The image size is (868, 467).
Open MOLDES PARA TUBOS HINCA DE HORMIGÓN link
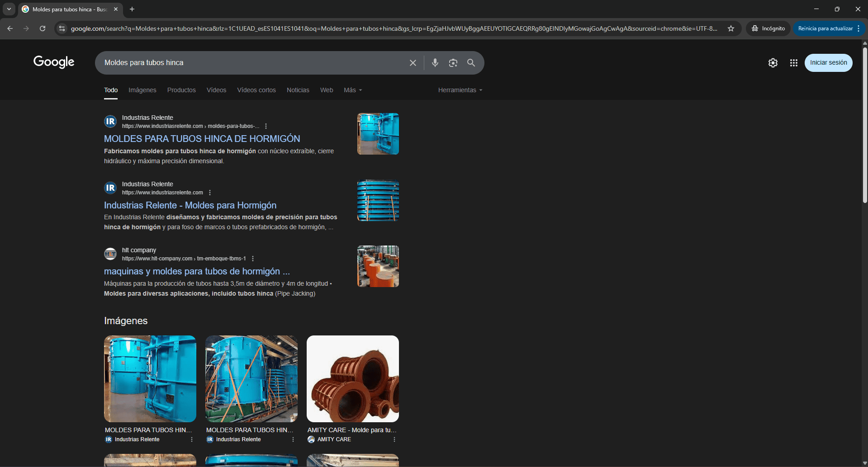coord(202,139)
